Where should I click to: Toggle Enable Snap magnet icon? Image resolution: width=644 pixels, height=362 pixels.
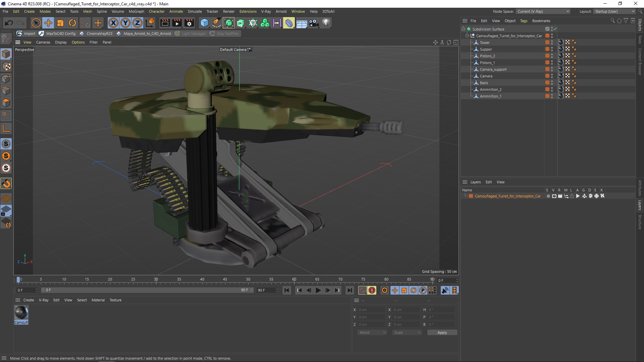coord(6,183)
